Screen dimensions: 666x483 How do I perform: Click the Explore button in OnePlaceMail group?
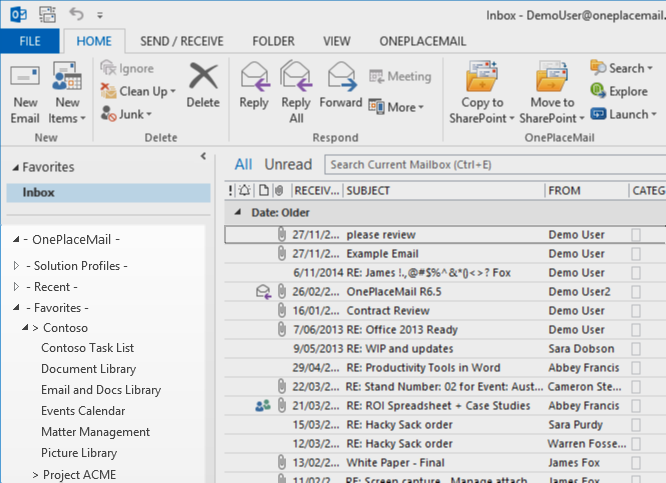pyautogui.click(x=620, y=91)
